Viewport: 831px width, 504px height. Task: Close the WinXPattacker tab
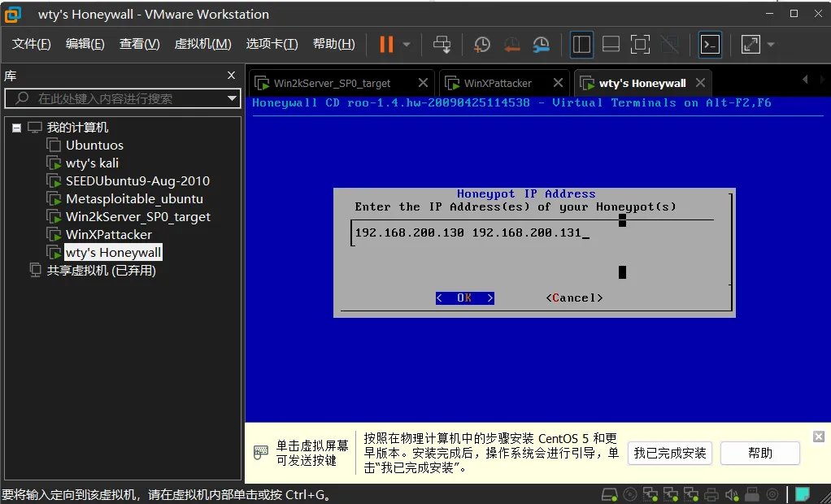[558, 83]
